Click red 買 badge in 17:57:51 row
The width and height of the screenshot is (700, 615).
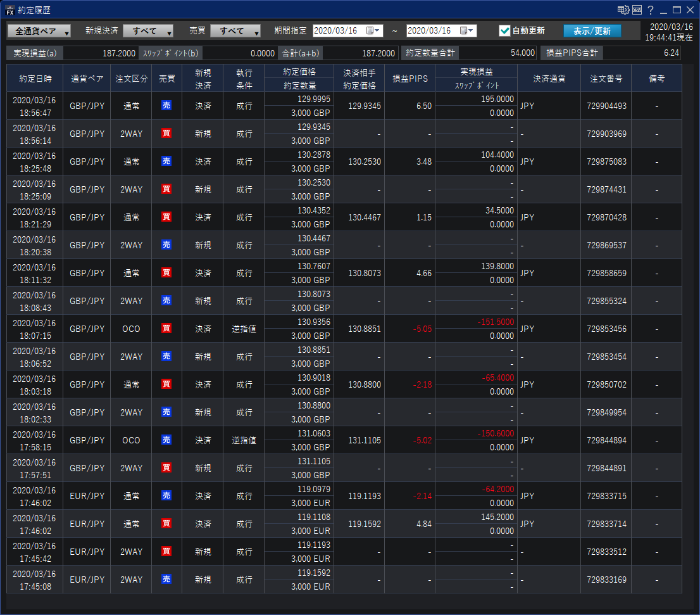click(166, 468)
